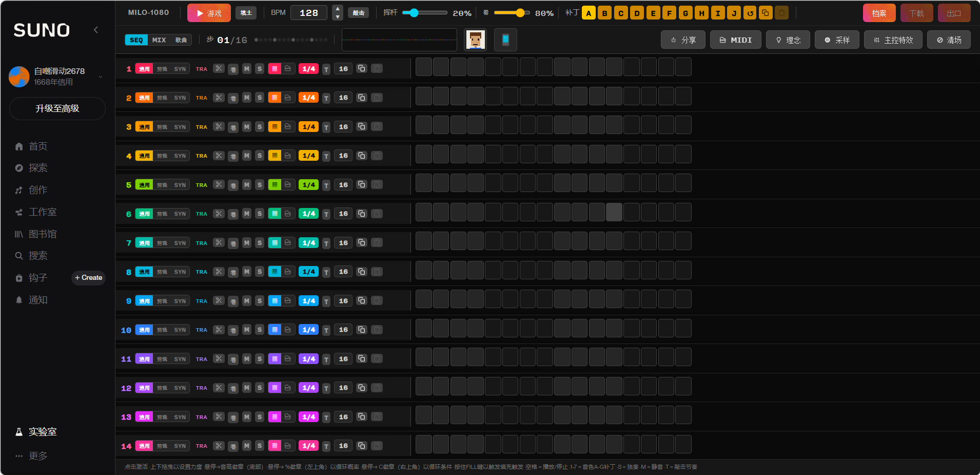Click the BPM field showing 128

309,13
